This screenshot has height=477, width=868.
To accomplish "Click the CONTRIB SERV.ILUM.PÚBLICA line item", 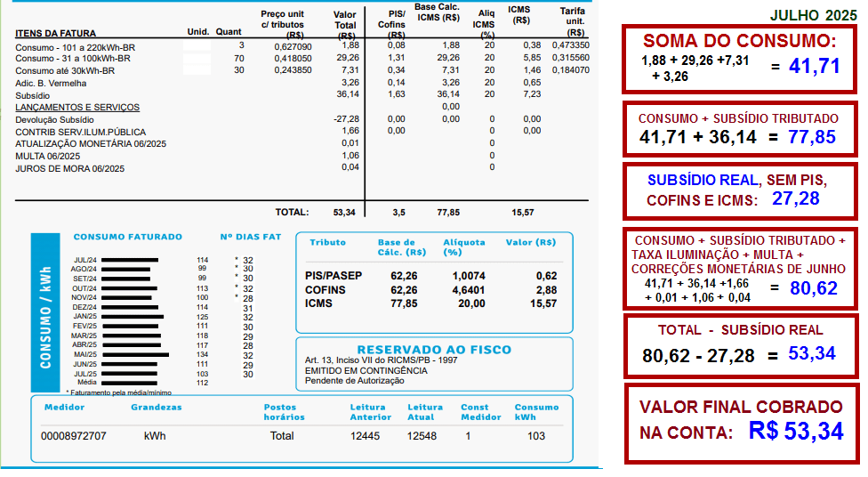I will point(78,131).
